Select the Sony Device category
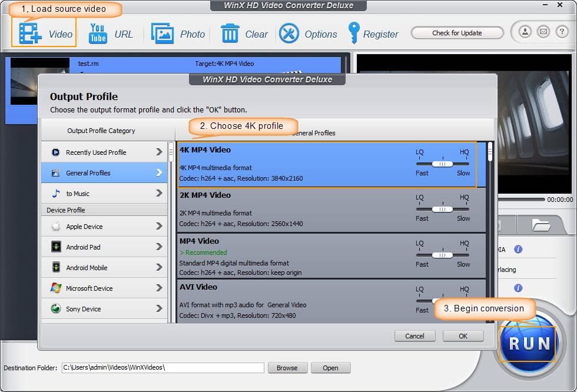Viewport: 577px width, 392px height. [104, 308]
